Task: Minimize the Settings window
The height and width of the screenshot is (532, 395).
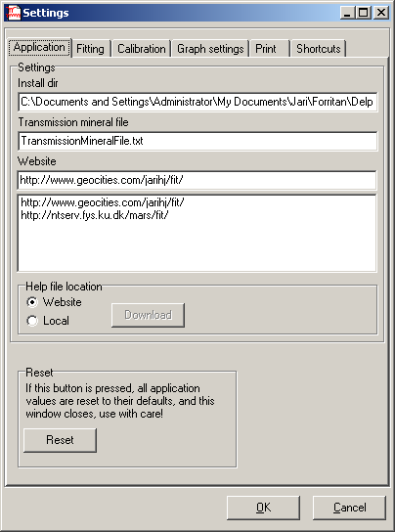Action: point(347,13)
